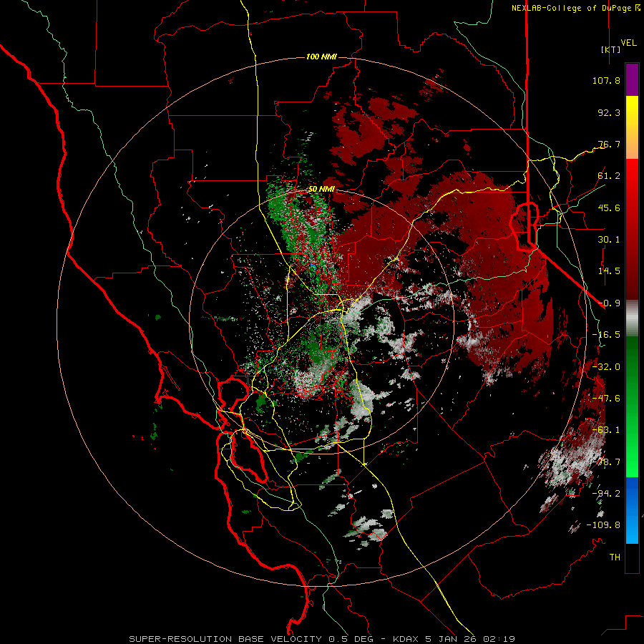This screenshot has width=644, height=644.
Task: Click the 100 NMI range ring label
Action: [321, 57]
